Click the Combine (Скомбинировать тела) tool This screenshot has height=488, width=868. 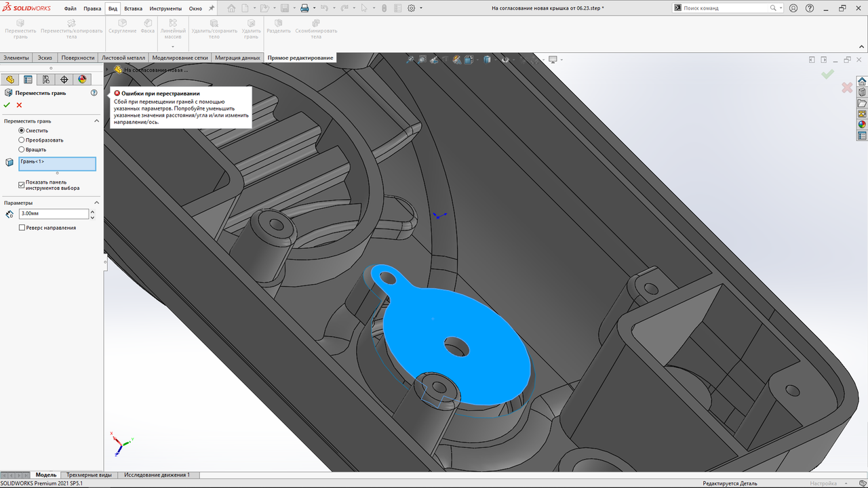316,28
